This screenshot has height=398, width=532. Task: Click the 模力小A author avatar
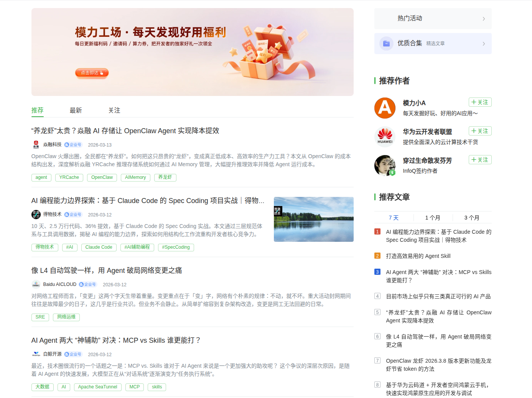click(385, 108)
